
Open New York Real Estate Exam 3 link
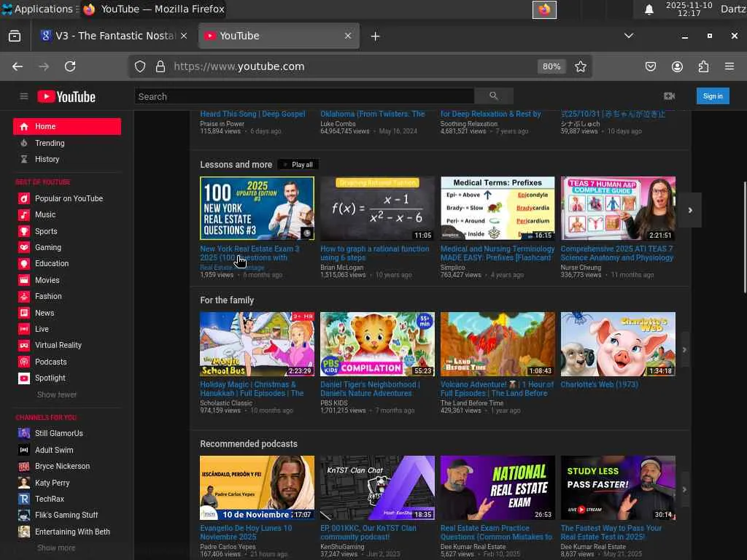[x=249, y=253]
